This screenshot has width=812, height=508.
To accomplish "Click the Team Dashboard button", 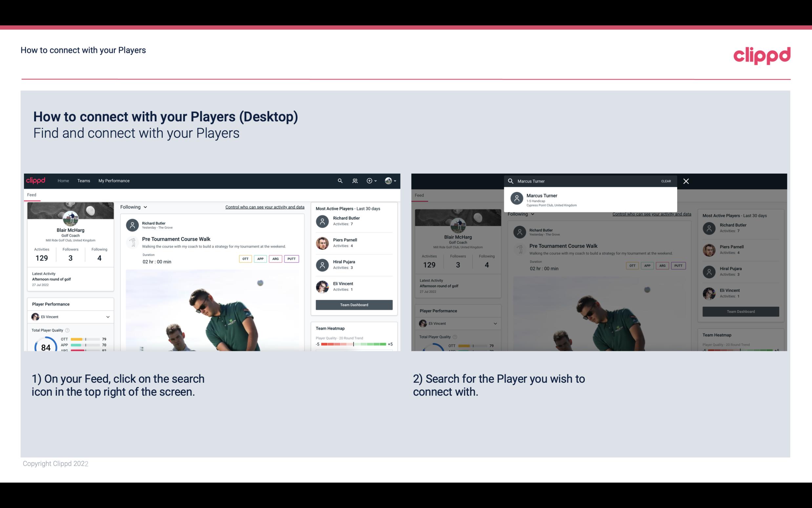I will coord(354,304).
